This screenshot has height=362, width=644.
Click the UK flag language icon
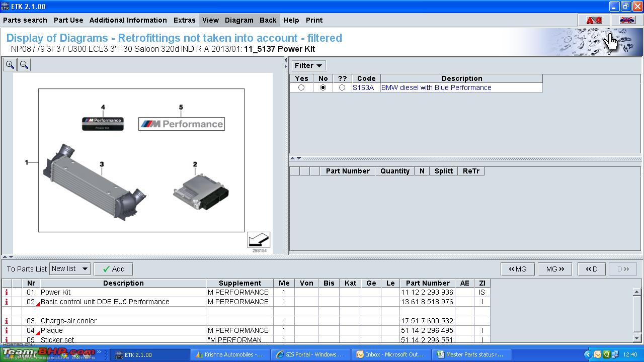click(x=627, y=20)
